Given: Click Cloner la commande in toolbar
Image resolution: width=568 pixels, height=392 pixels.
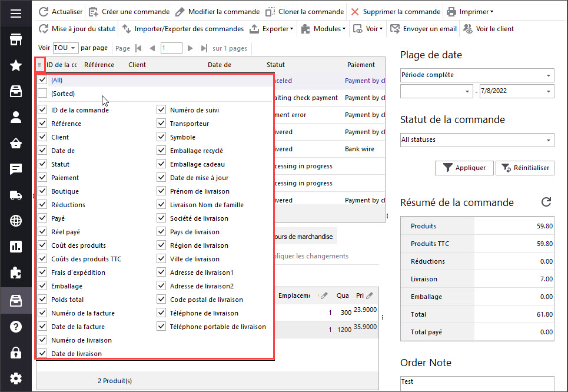Looking at the screenshot, I should (x=305, y=12).
